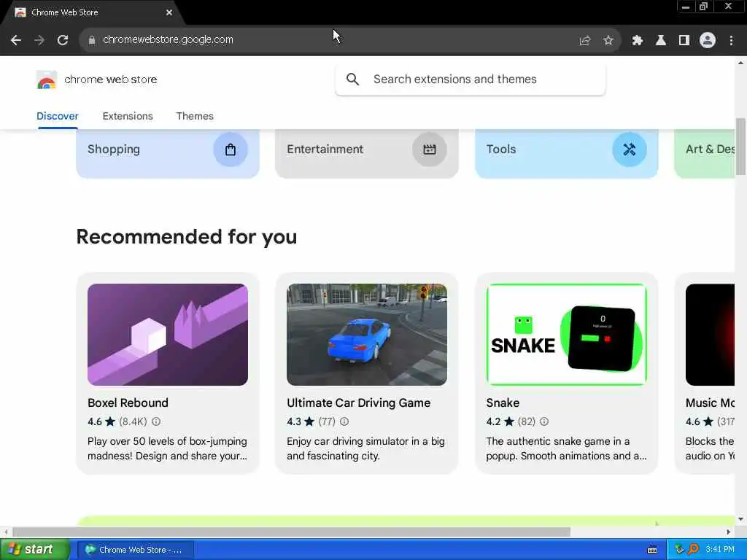The width and height of the screenshot is (747, 560).
Task: Click the Chrome Web Store logo
Action: point(97,79)
